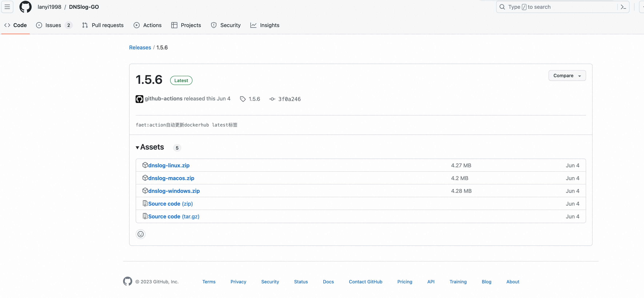Click the commit icon beside 3f0a246

(272, 99)
